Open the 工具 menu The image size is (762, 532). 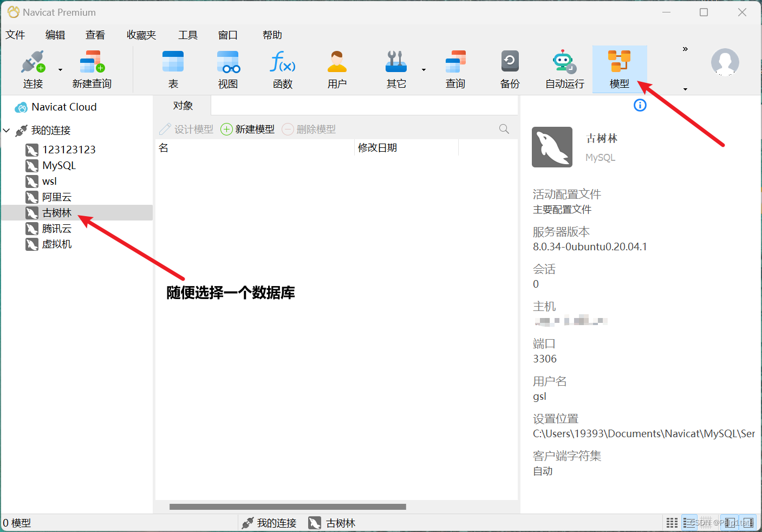(x=188, y=35)
